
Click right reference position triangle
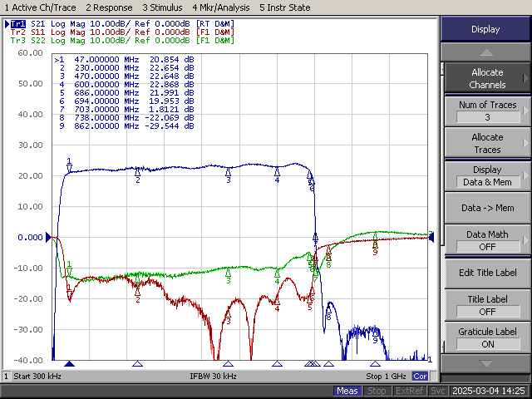coord(431,237)
